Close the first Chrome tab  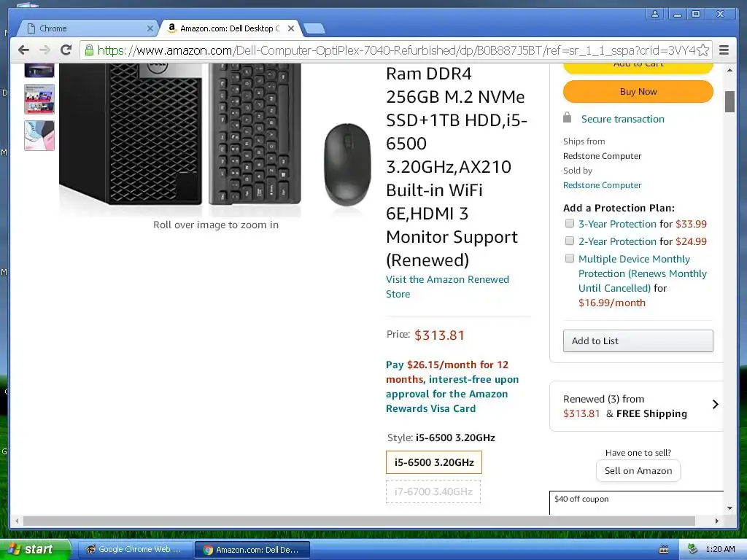click(150, 28)
